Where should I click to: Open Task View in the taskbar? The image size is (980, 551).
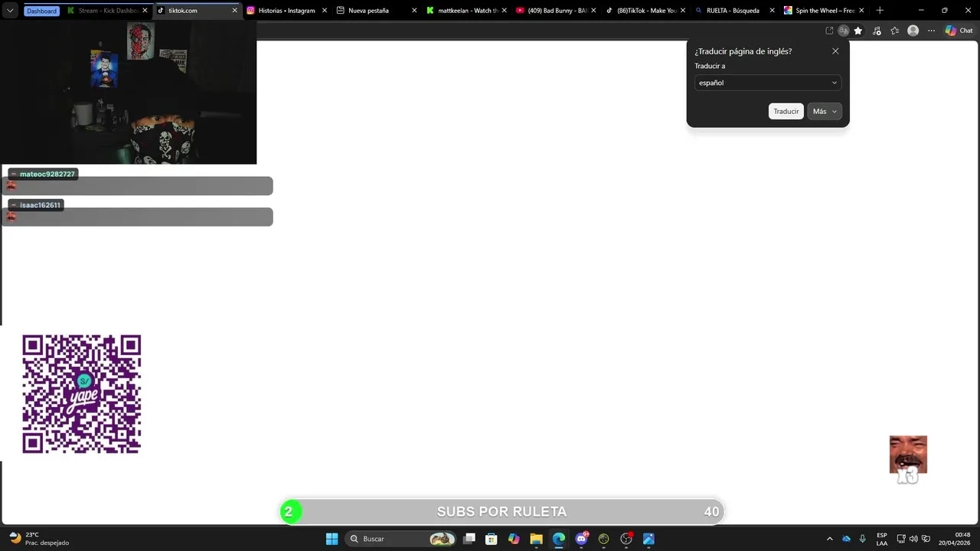tap(469, 539)
